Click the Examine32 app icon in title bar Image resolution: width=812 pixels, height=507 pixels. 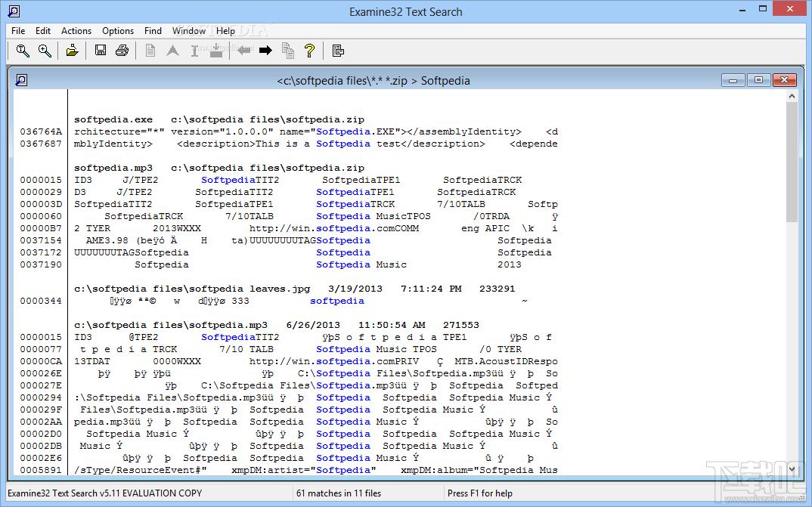[x=14, y=11]
